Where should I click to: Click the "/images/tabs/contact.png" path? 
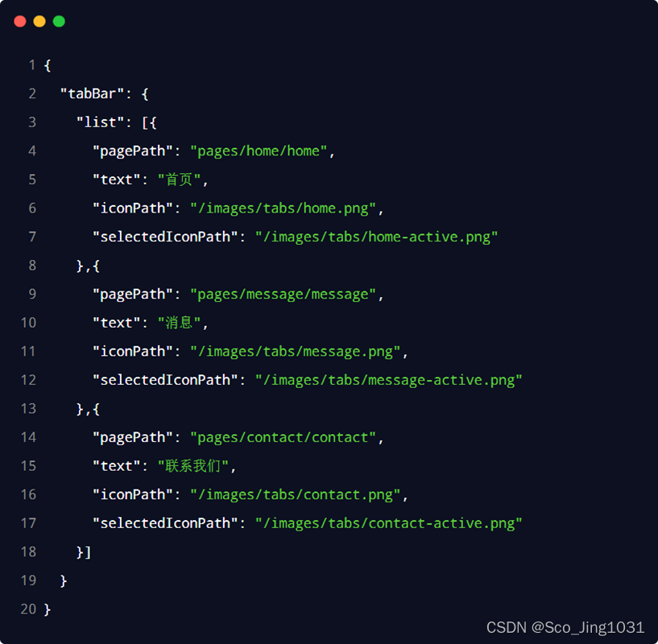(x=295, y=495)
